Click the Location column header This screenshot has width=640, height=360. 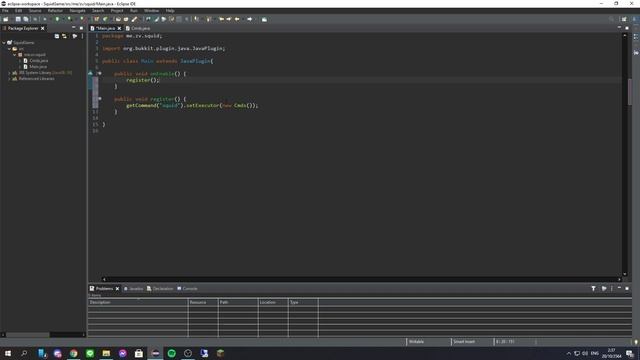coord(273,302)
